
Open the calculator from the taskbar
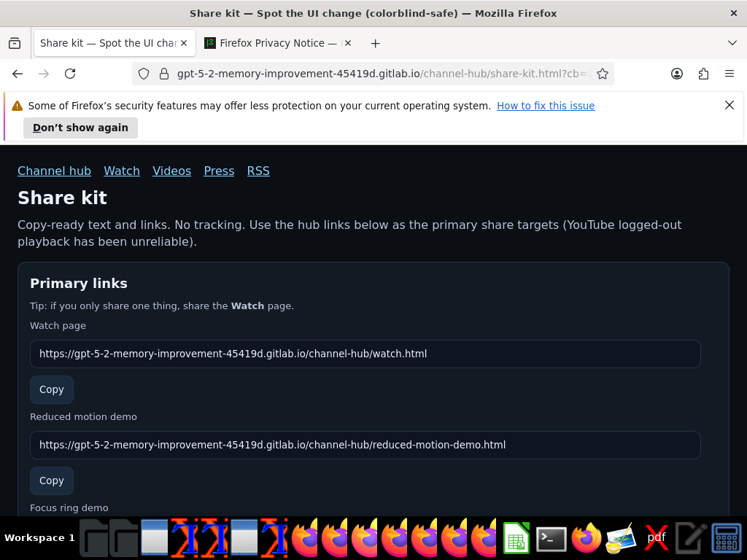pos(726,538)
